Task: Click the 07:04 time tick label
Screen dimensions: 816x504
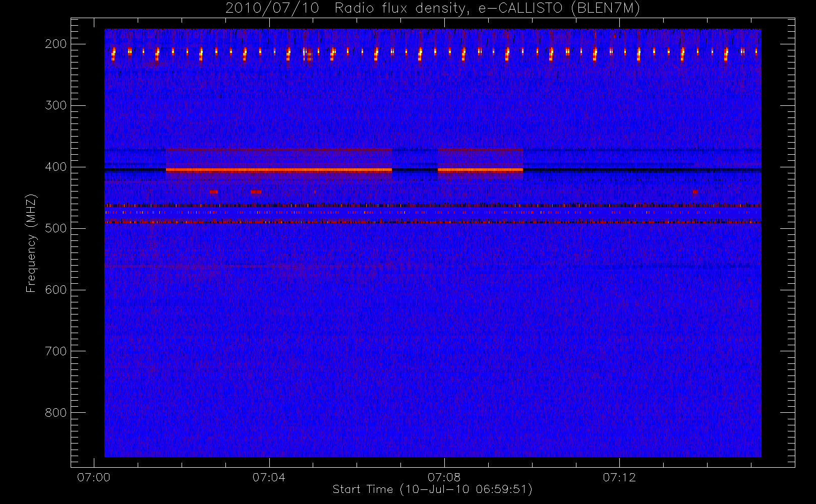Action: (269, 477)
